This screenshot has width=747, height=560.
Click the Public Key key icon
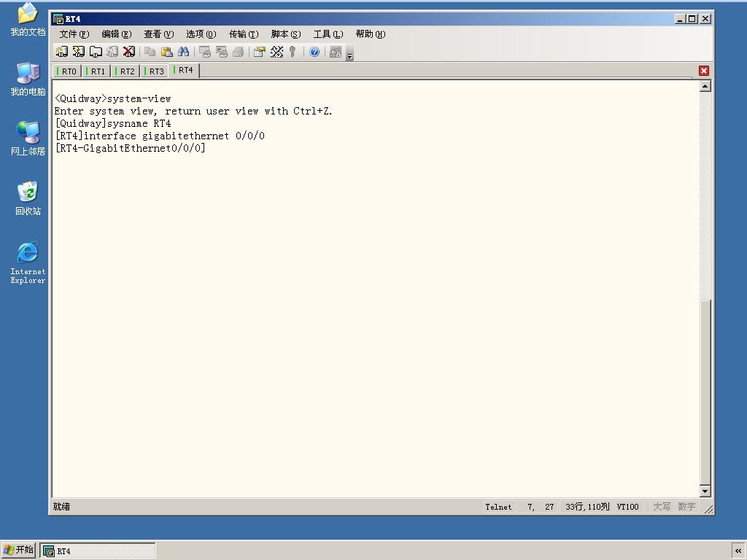tap(293, 52)
